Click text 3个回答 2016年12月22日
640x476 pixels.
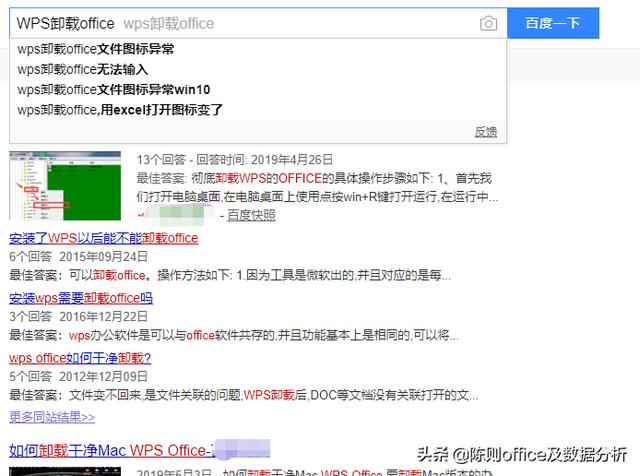click(78, 316)
